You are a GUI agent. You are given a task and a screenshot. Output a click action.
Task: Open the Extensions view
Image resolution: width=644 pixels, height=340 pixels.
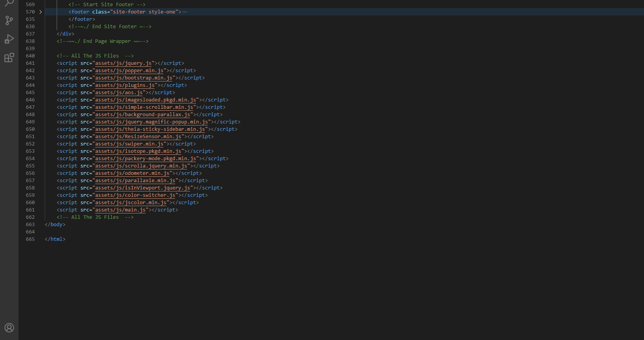[9, 58]
